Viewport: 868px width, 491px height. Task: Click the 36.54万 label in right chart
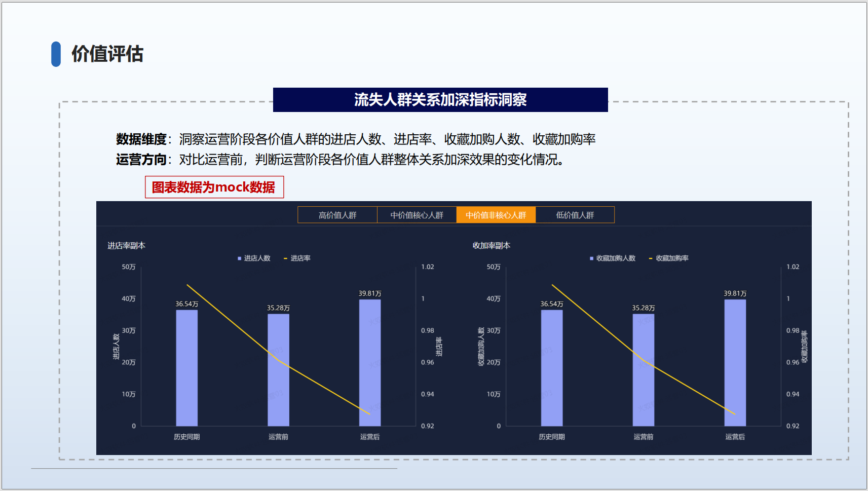tap(552, 304)
